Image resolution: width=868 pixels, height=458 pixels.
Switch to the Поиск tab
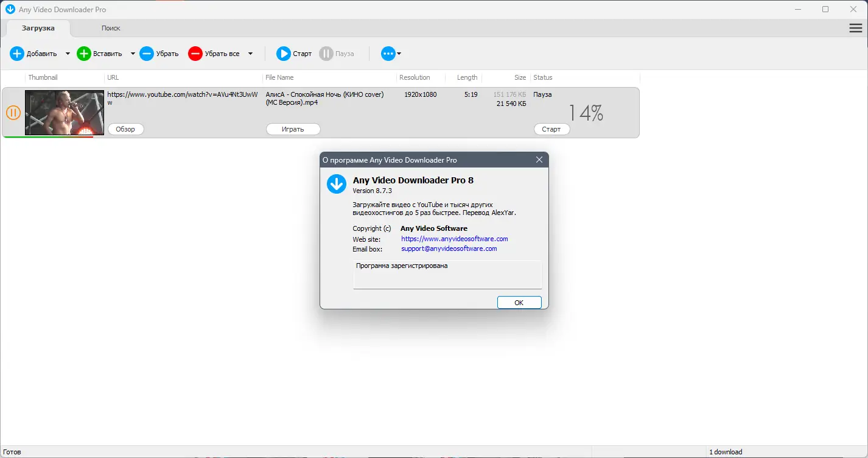tap(111, 28)
